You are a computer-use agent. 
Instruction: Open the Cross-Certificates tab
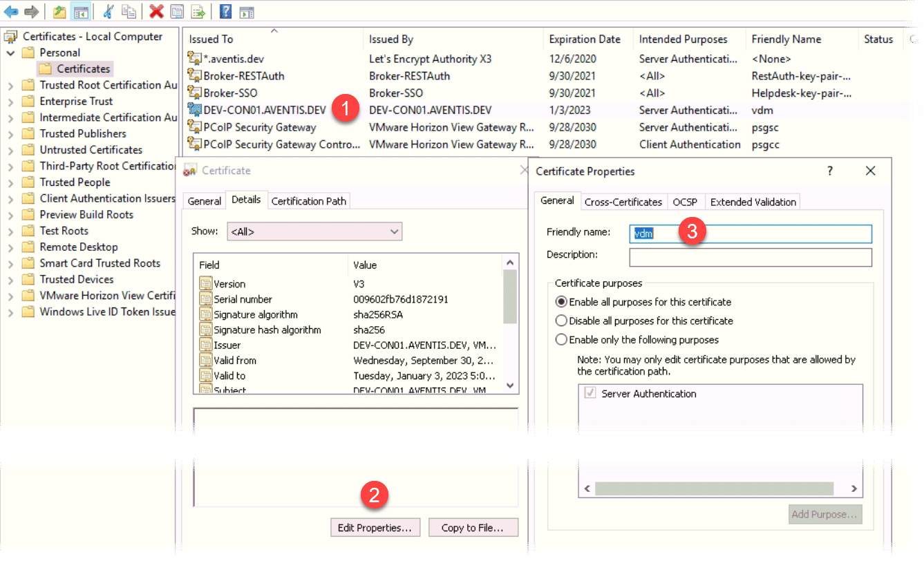pos(623,202)
